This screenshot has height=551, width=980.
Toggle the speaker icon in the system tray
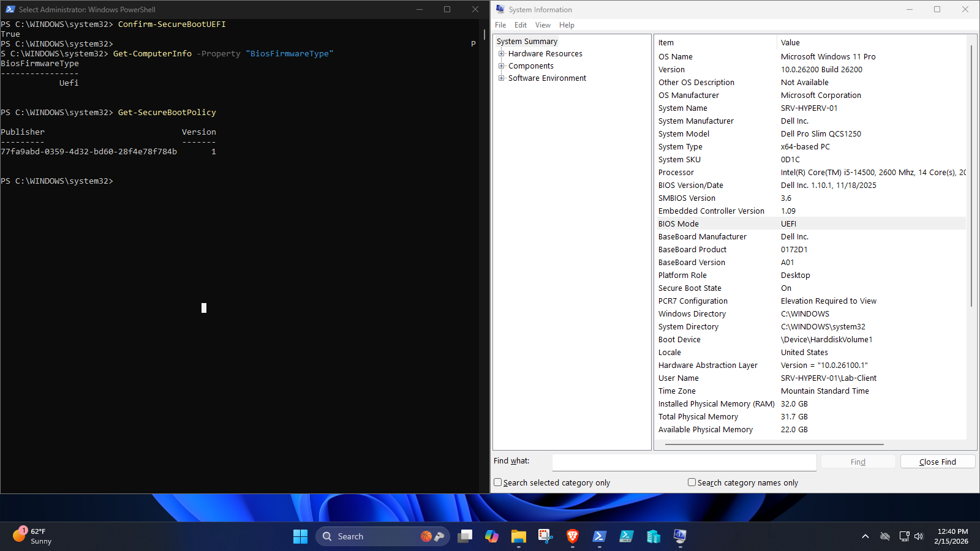pos(918,536)
